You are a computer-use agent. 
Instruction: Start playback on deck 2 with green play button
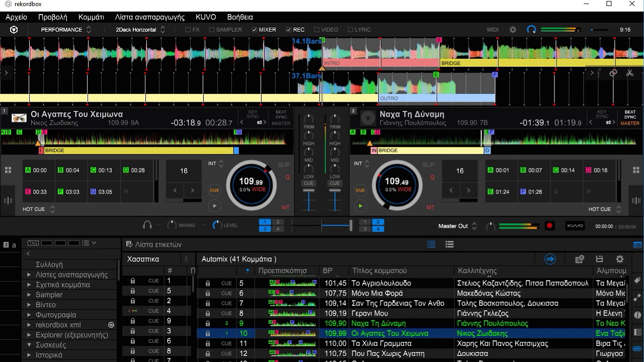[x=360, y=206]
